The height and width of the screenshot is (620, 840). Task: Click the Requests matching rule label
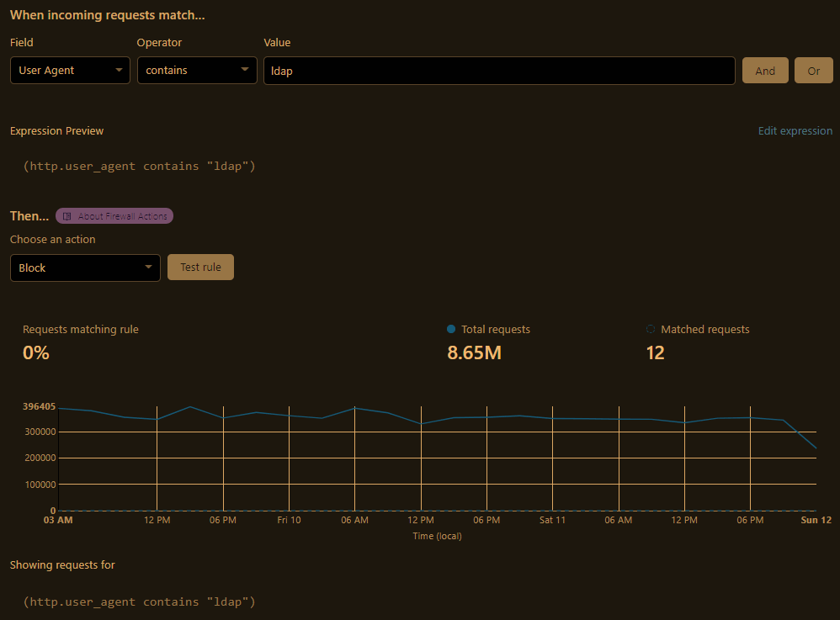80,329
